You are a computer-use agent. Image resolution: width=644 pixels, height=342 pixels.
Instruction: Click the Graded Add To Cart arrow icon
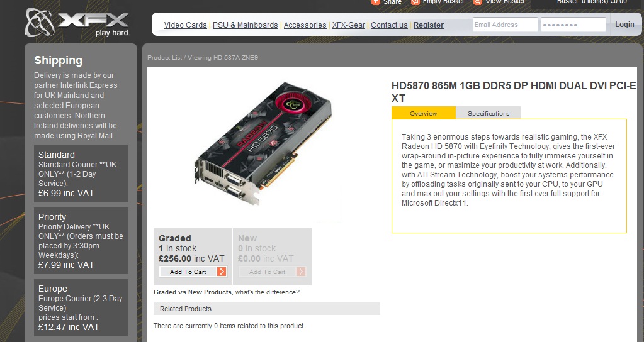click(x=222, y=272)
